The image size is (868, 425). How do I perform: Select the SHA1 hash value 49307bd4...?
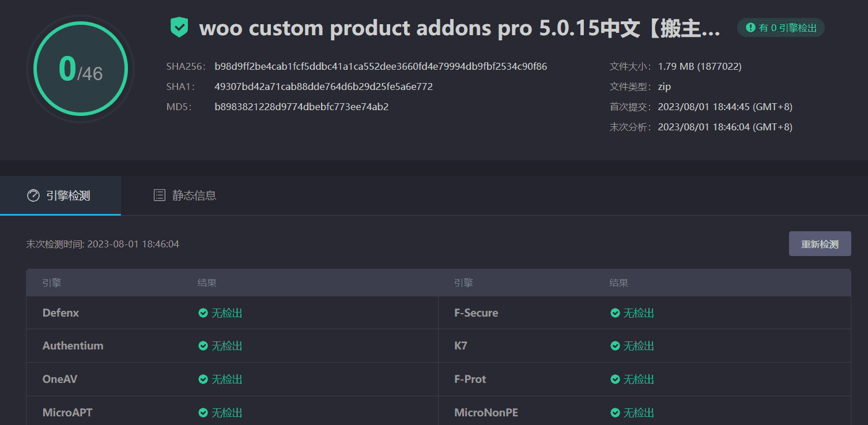click(x=324, y=86)
